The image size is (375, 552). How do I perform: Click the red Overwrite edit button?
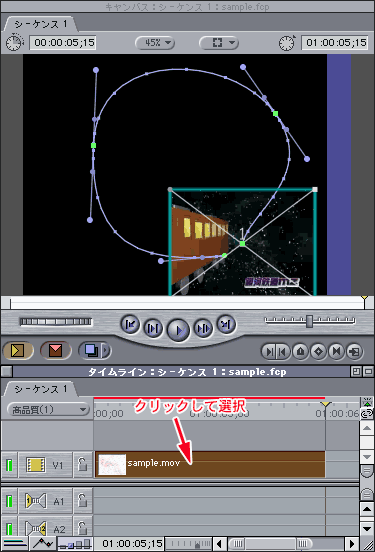pos(55,351)
